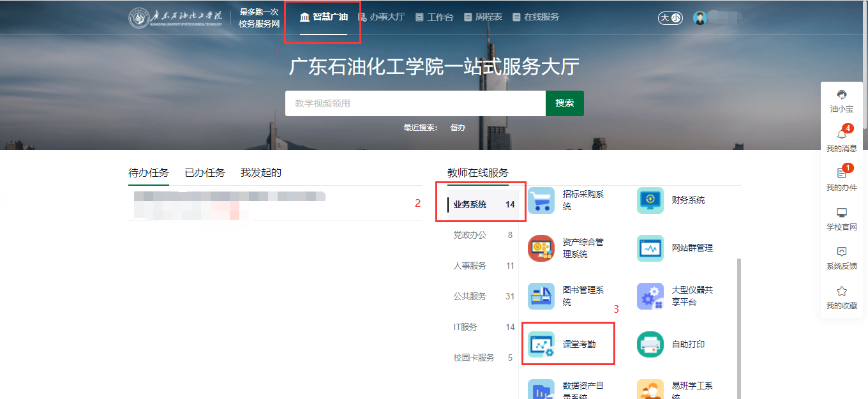Screen dimensions: 868x399
Task: Open the 资产综合管理系统 icon
Action: tap(541, 248)
